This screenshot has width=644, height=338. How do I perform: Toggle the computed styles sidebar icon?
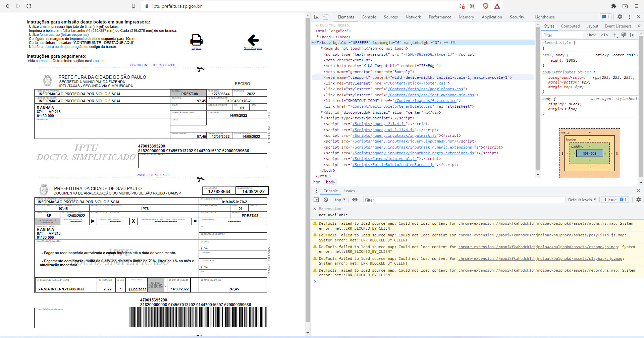point(633,35)
